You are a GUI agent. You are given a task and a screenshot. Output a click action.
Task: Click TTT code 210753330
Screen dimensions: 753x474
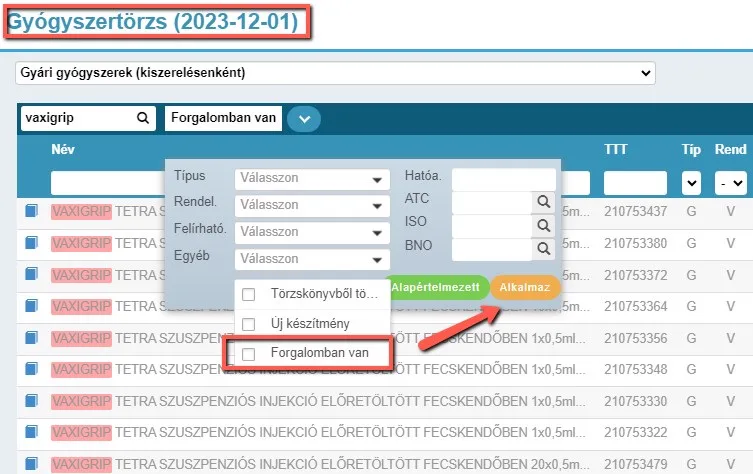point(635,401)
